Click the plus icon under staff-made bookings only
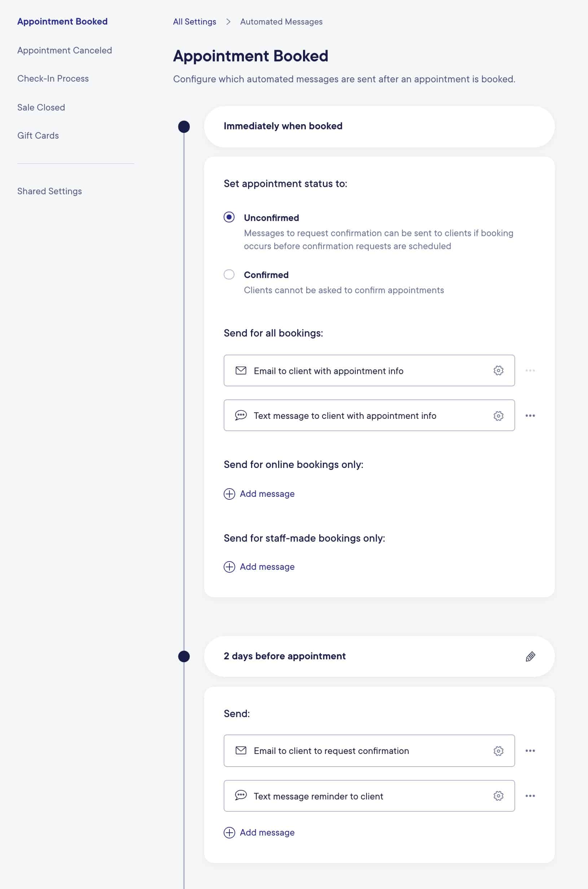The width and height of the screenshot is (588, 889). click(x=229, y=567)
